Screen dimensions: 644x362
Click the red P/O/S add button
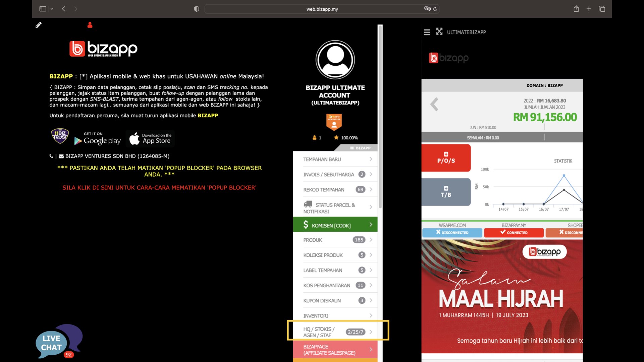click(x=446, y=158)
